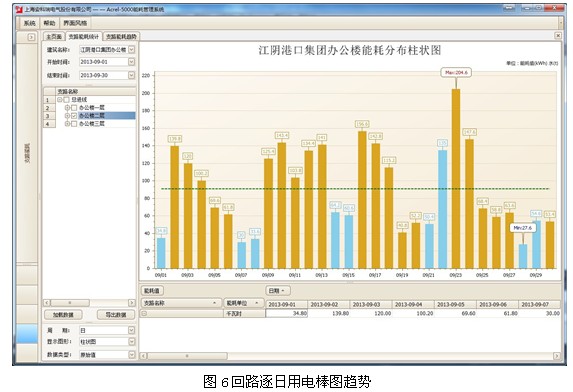
Task: Click the 导出数据 button
Action: 116,315
